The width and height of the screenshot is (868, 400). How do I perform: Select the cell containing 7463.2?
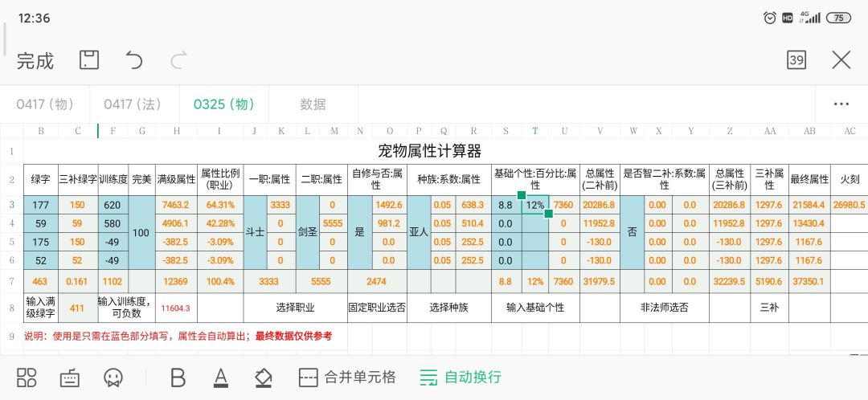pyautogui.click(x=176, y=205)
